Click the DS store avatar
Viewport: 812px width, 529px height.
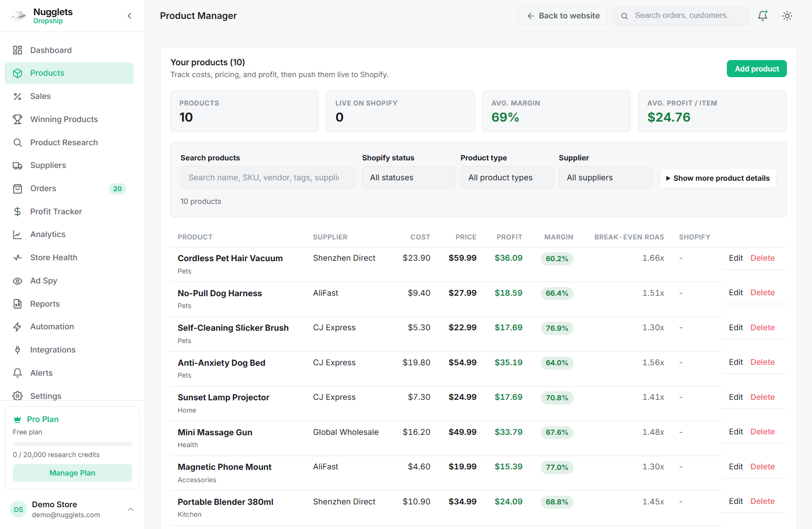[18, 510]
